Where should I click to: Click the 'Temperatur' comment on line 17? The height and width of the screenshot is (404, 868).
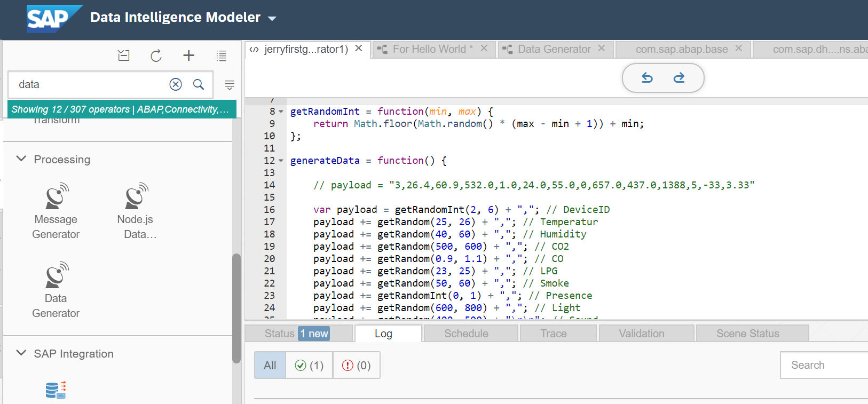click(569, 222)
